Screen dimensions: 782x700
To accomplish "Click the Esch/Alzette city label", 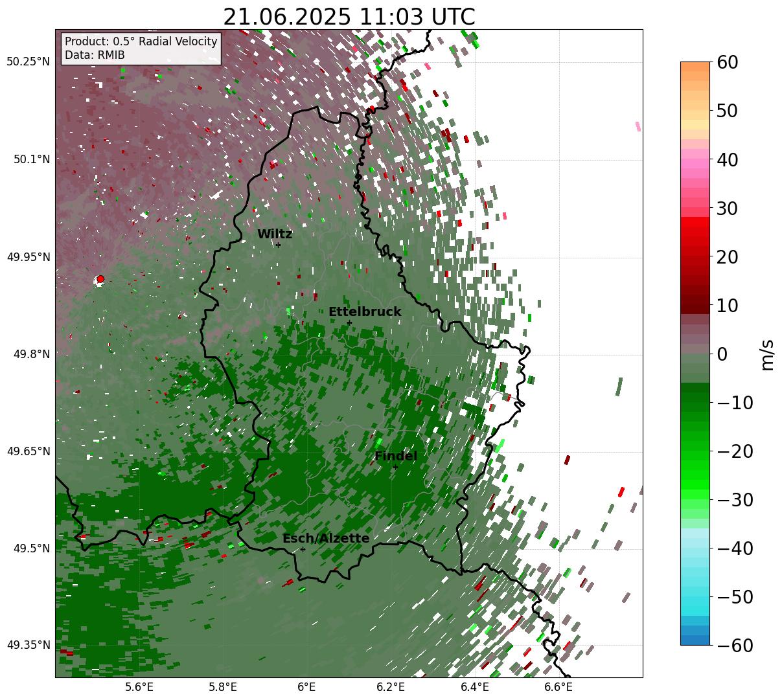I will pyautogui.click(x=326, y=539).
